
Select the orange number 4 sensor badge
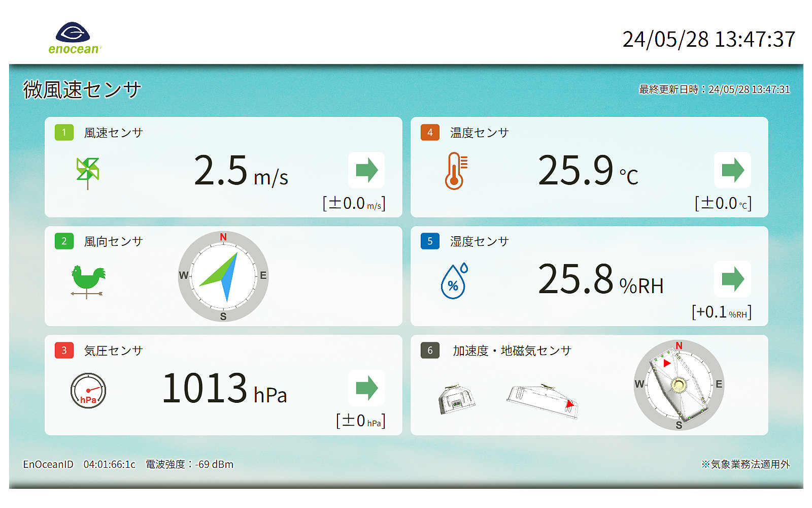coord(430,133)
